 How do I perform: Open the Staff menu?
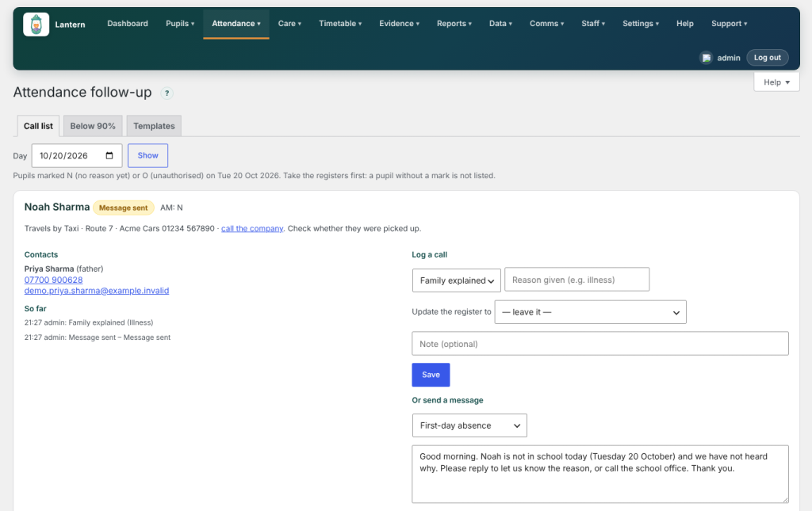click(x=593, y=24)
